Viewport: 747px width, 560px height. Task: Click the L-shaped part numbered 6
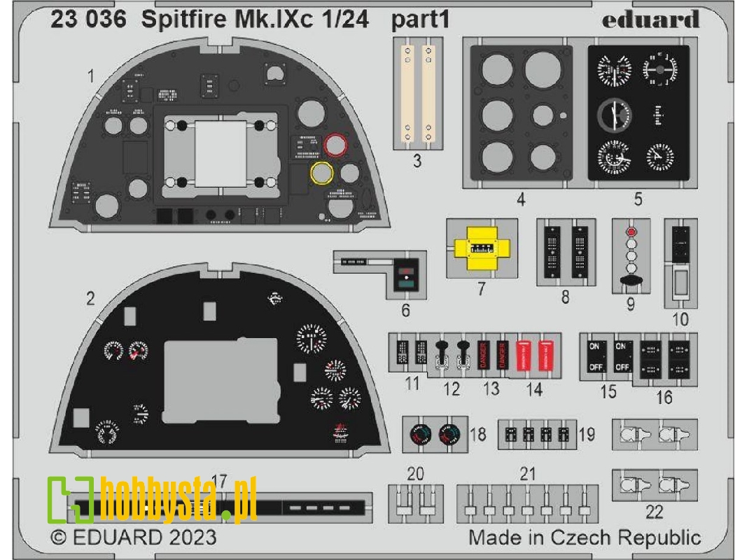381,274
